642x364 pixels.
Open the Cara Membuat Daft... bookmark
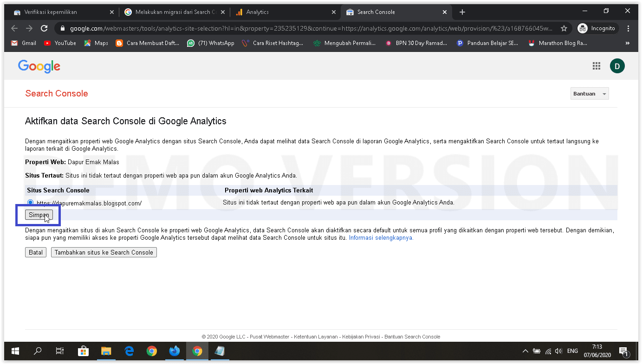[148, 43]
